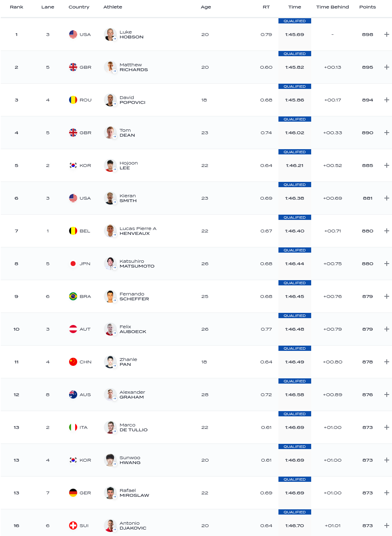Expand Alexander Graham's result row
The height and width of the screenshot is (536, 392).
click(x=386, y=395)
